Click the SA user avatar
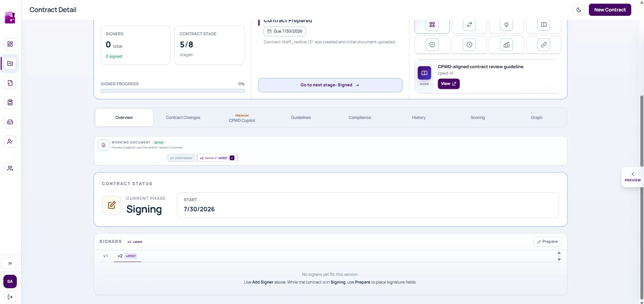The image size is (644, 304). pyautogui.click(x=10, y=281)
